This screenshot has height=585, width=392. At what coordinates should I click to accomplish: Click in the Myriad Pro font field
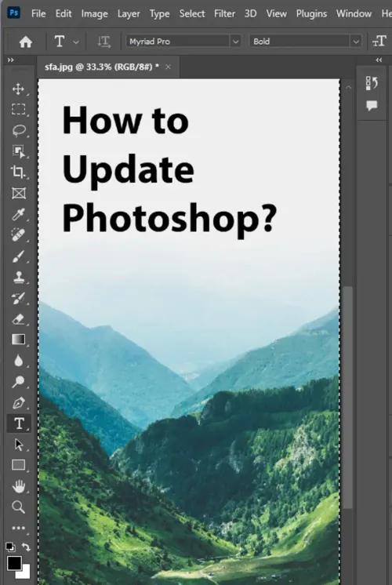coord(178,42)
